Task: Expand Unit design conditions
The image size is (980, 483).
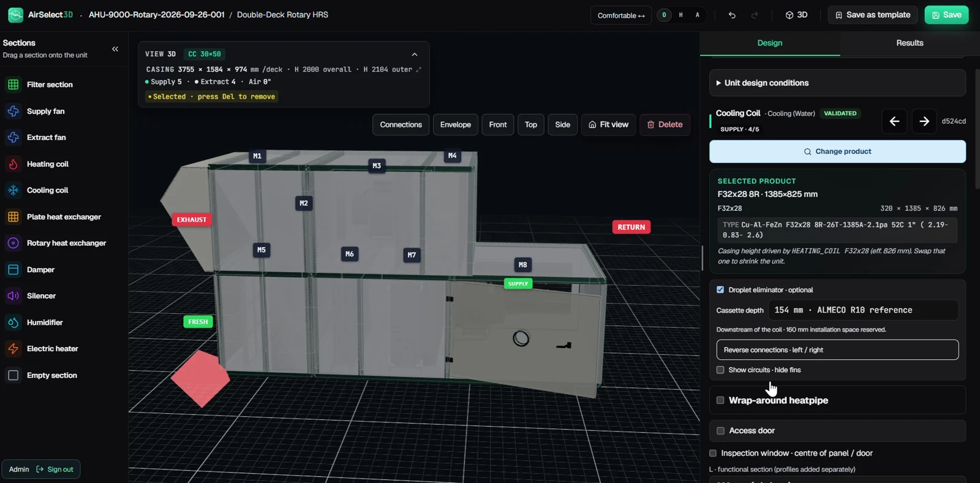Action: click(837, 83)
